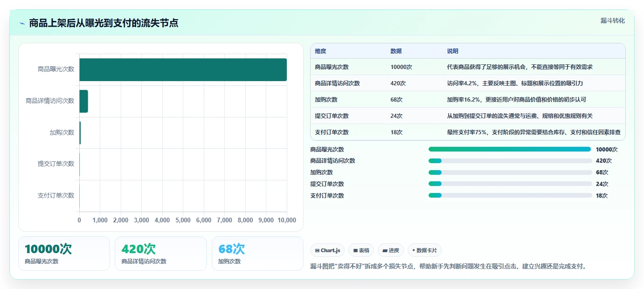The image size is (644, 289).
Task: Click the footer note starting with 漏斗图把
Action: [448, 267]
